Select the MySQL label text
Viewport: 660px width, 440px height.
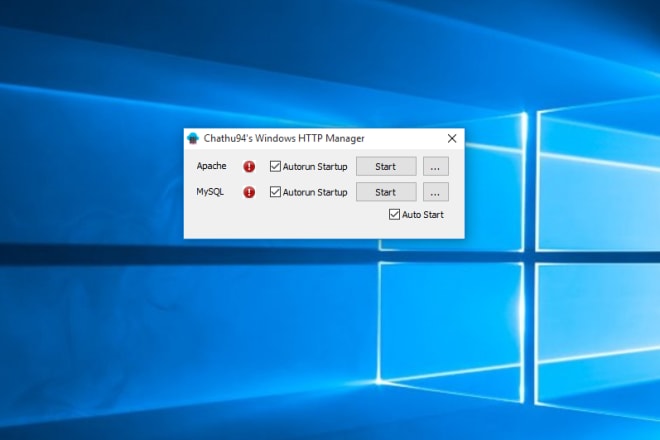(210, 192)
